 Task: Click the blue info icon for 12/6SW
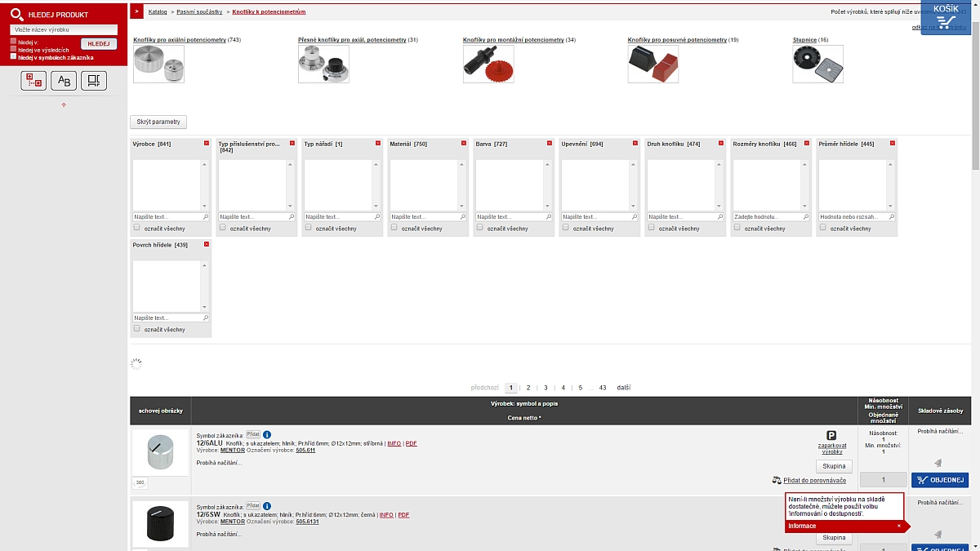pos(267,506)
